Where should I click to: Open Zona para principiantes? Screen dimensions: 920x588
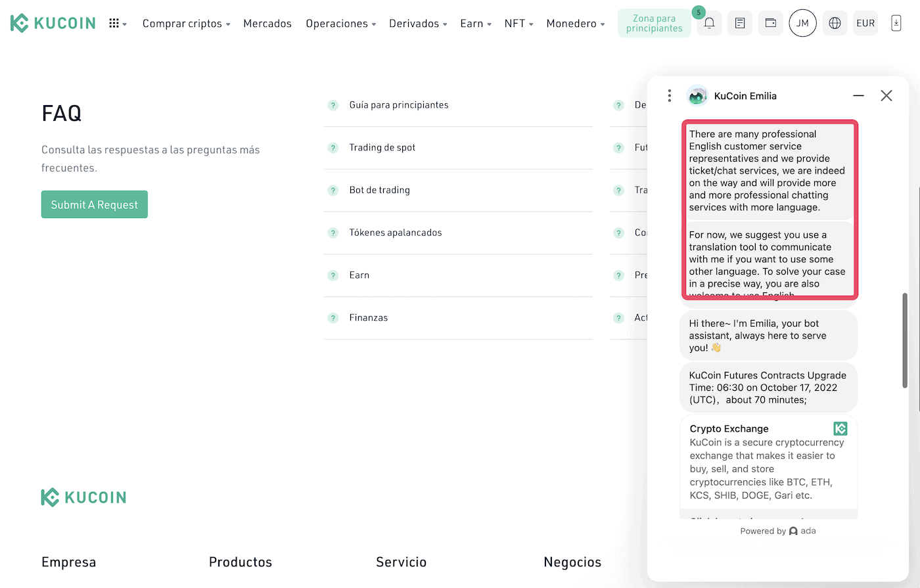[x=655, y=23]
